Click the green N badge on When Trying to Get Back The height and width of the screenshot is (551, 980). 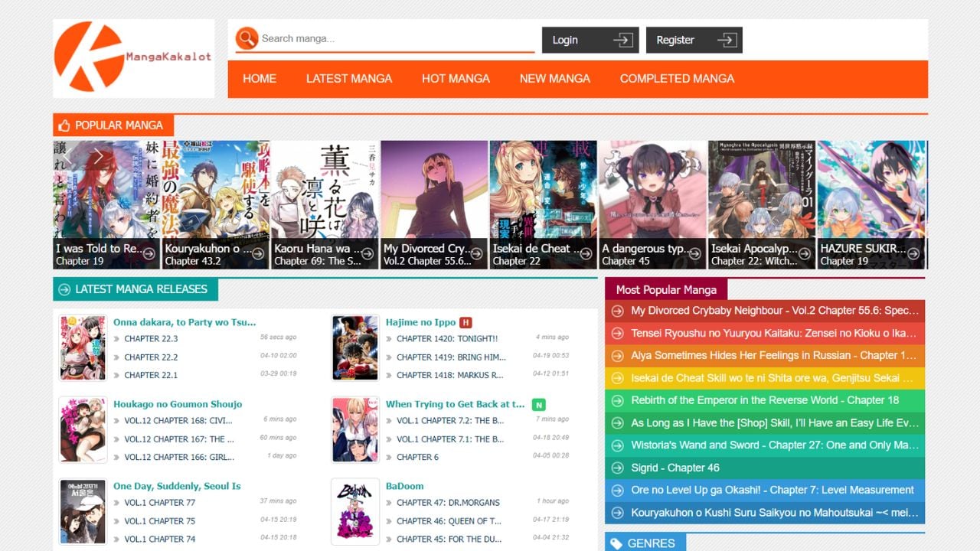tap(538, 403)
